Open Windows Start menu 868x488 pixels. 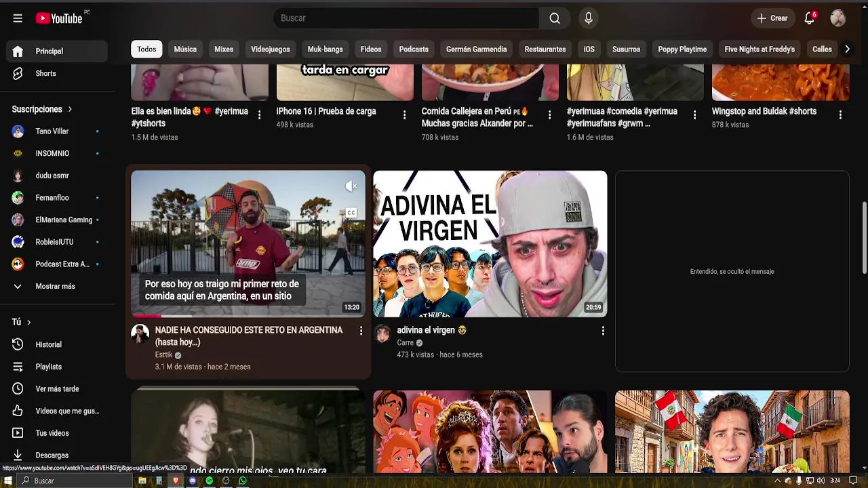pyautogui.click(x=8, y=481)
